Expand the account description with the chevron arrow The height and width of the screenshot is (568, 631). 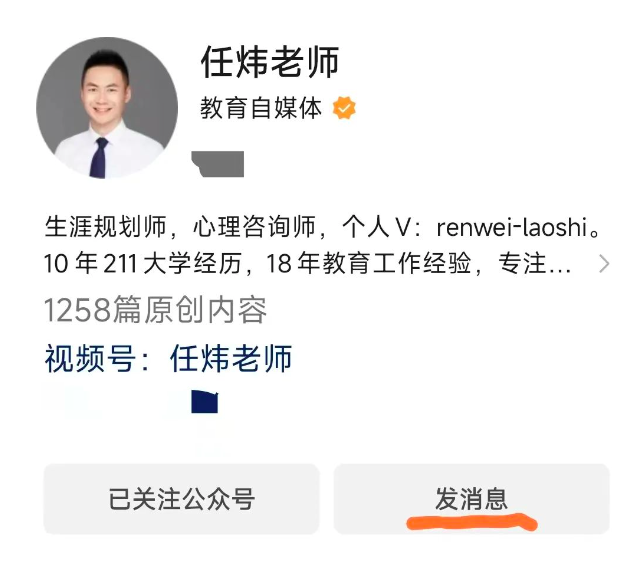point(604,264)
